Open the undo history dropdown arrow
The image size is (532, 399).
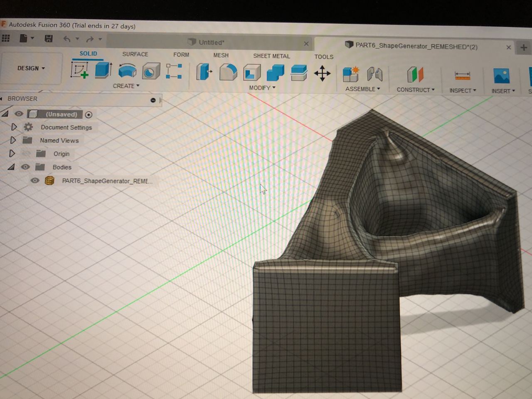[x=77, y=39]
